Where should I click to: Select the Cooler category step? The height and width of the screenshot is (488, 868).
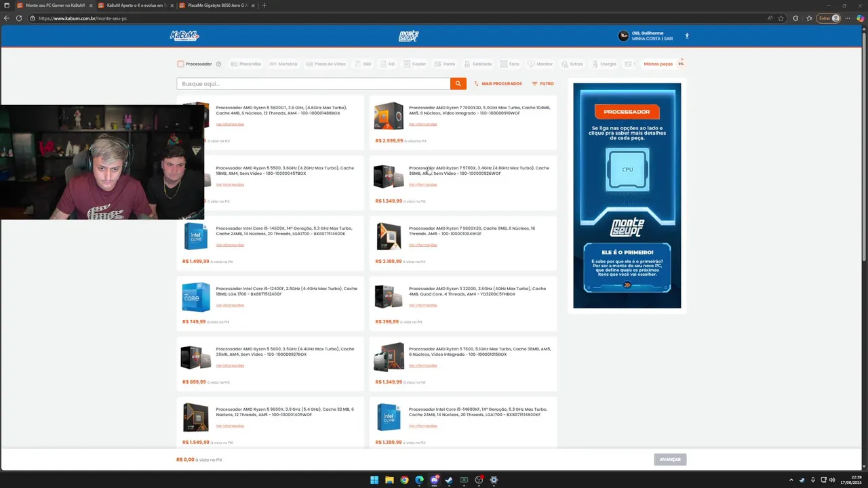[x=414, y=64]
